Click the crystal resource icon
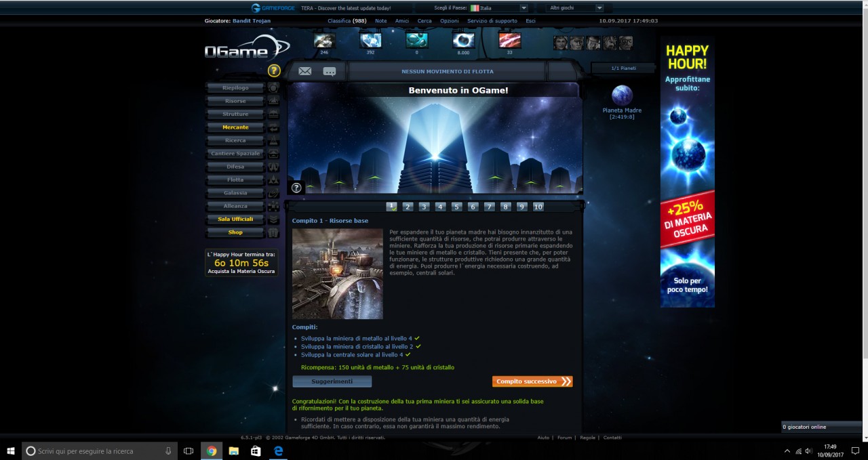This screenshot has width=868, height=460. click(x=370, y=41)
